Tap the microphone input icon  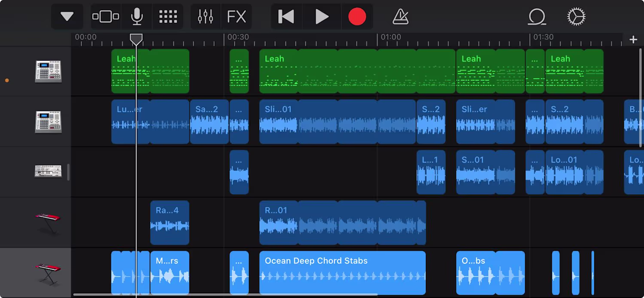tap(137, 17)
